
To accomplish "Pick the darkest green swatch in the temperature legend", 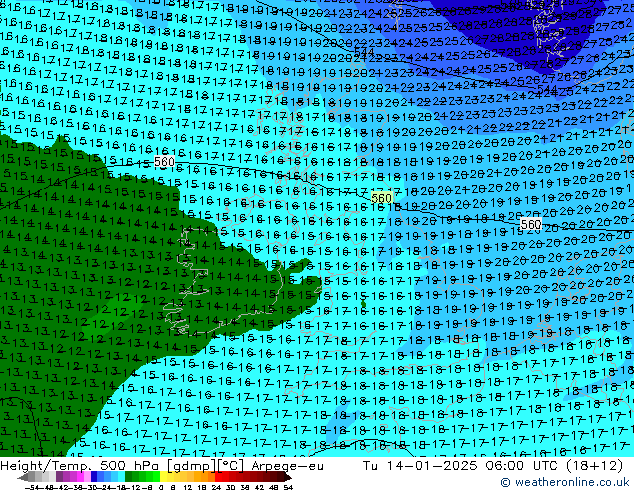I will [x=129, y=477].
